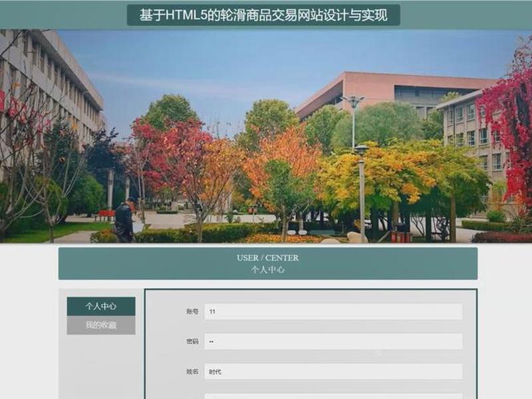Focus the 密码 password input field
The image size is (532, 399).
[x=333, y=341]
